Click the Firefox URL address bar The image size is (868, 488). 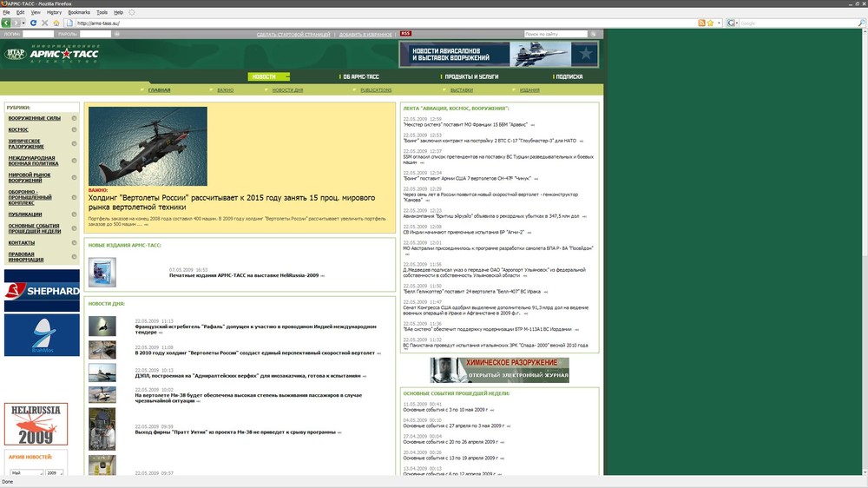click(x=385, y=23)
